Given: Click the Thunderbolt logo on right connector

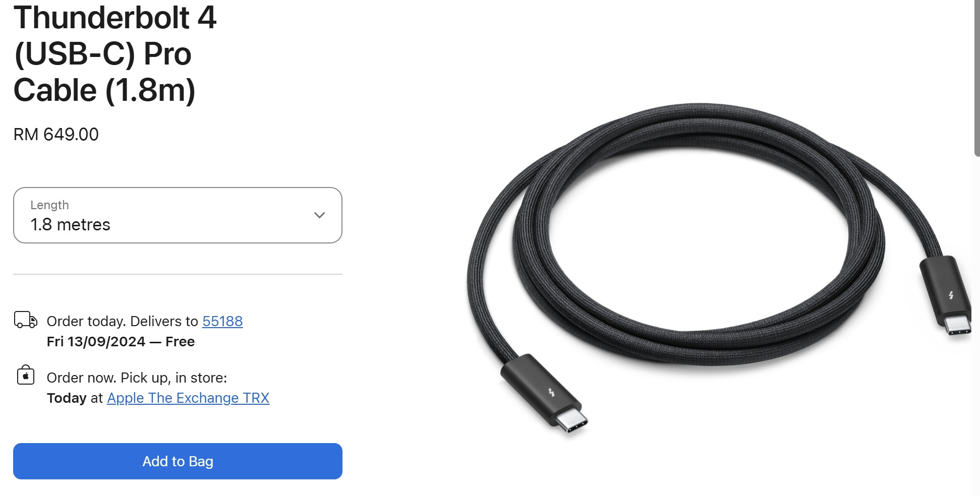Looking at the screenshot, I should tap(951, 295).
